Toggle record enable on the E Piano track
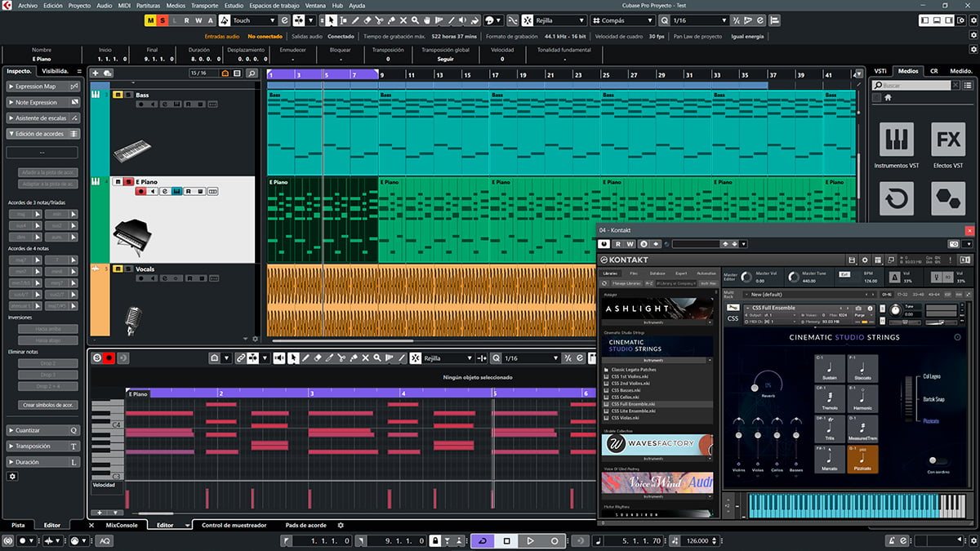 (140, 191)
